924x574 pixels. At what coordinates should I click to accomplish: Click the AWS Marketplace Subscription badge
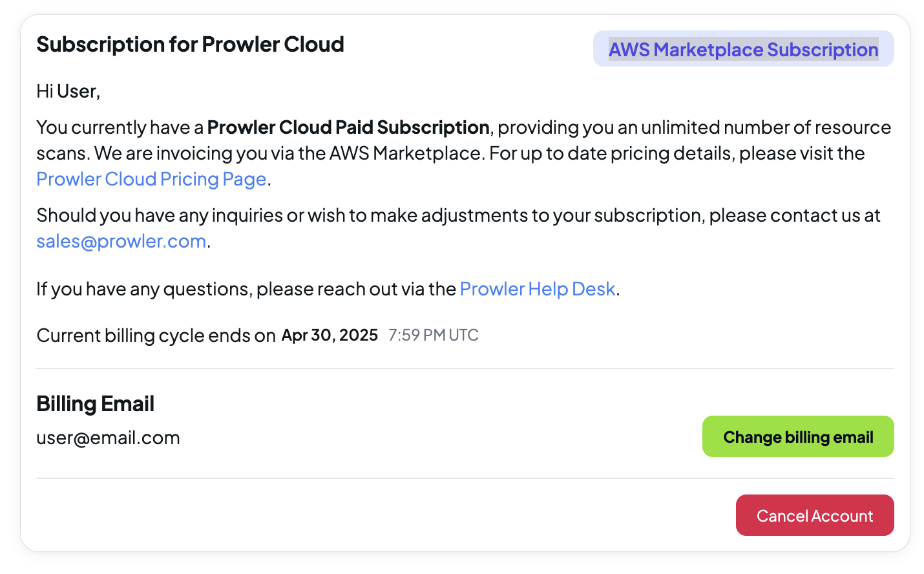(x=743, y=49)
